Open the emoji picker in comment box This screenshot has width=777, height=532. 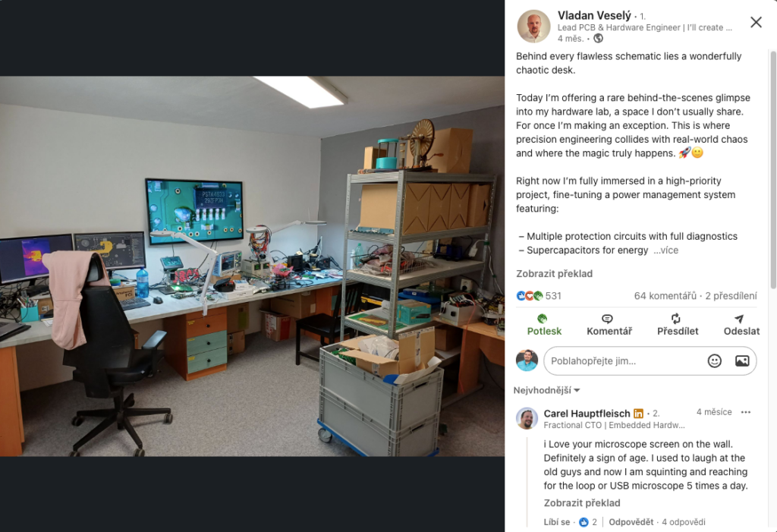click(714, 361)
